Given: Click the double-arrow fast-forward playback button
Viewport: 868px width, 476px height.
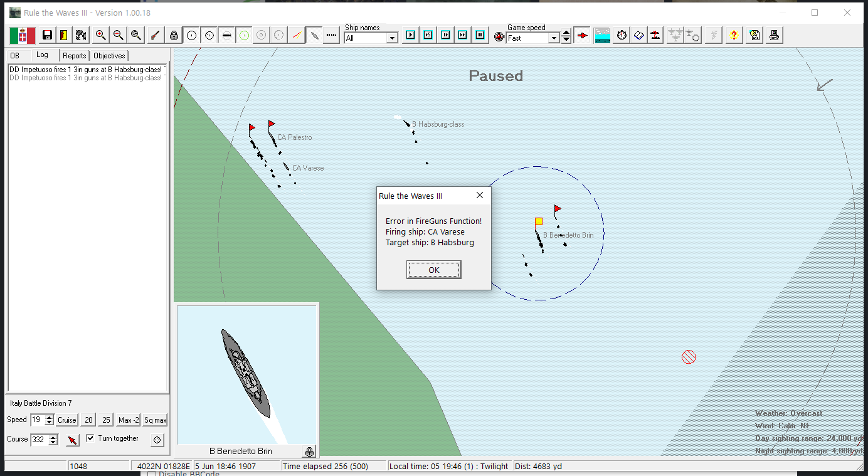Looking at the screenshot, I should coord(462,36).
